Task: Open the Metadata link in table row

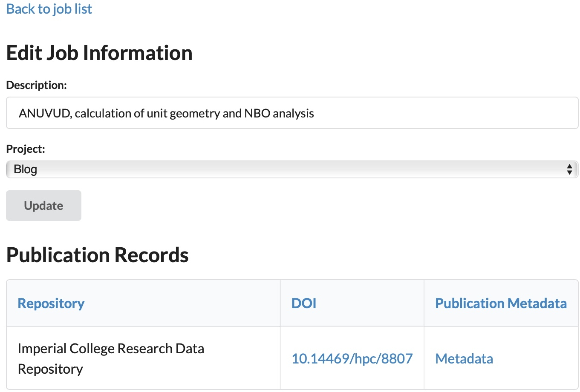Action: pos(464,359)
